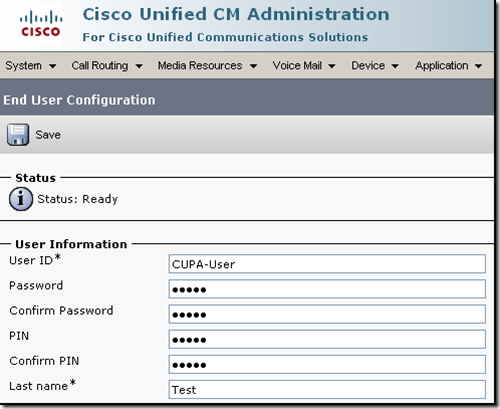Click 'Cisco Unified CM Administration' title
The image size is (500, 409).
pos(236,14)
